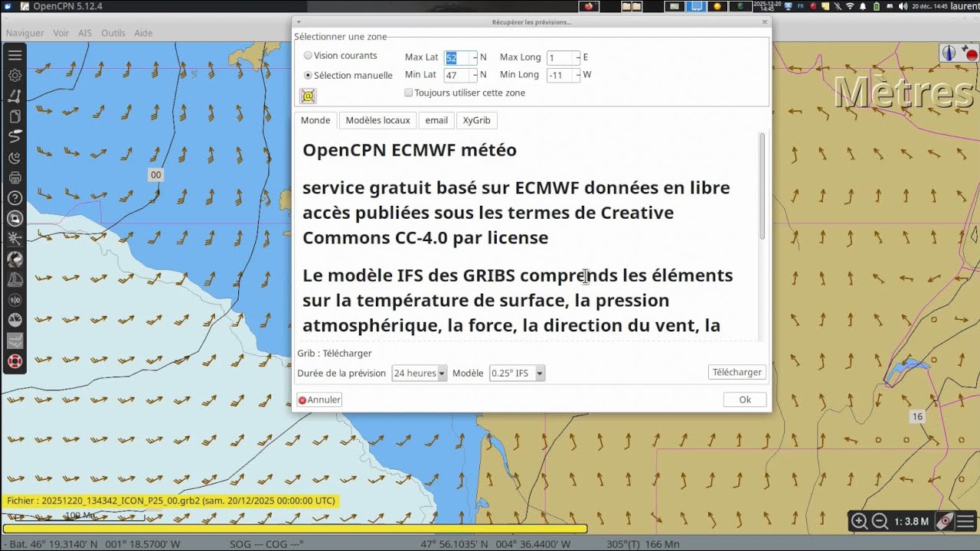Click the print chart icon
Viewport: 980px width, 551px height.
tap(15, 178)
